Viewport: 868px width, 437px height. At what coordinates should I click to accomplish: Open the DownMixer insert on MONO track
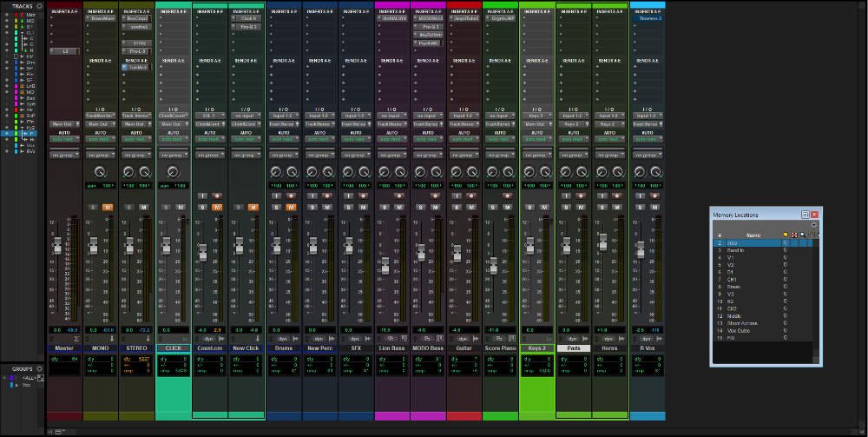(x=102, y=18)
